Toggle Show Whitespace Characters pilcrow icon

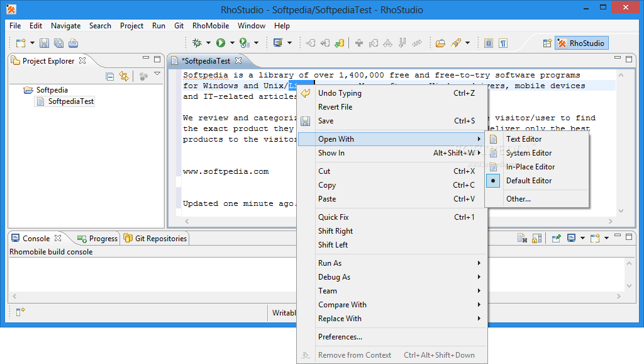[x=503, y=43]
